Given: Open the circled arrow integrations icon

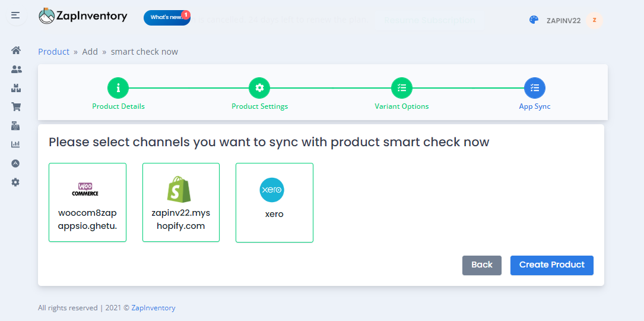Looking at the screenshot, I should tap(15, 163).
